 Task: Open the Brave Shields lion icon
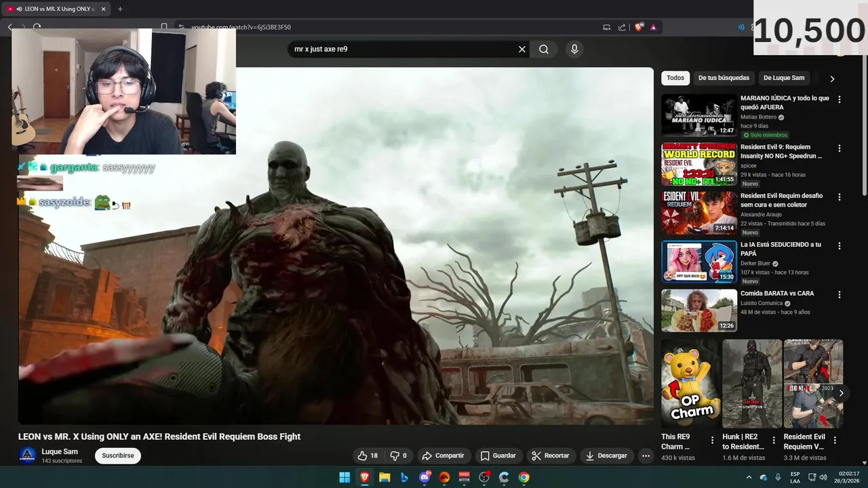[639, 27]
